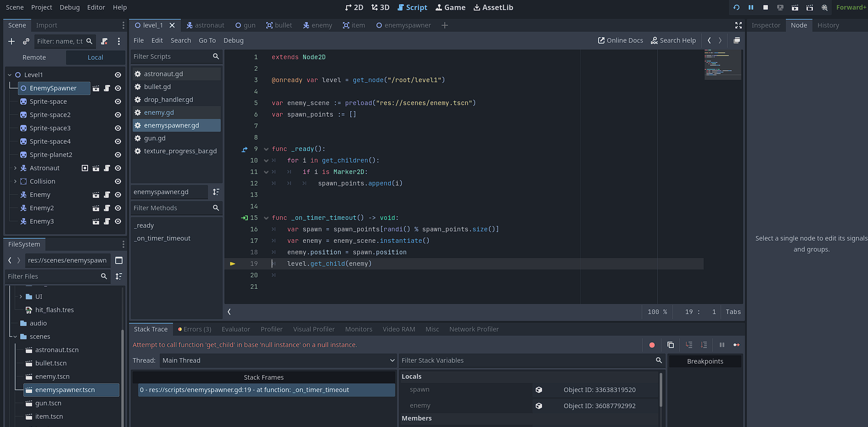Detach script from selected node
868x427 pixels.
click(x=105, y=41)
